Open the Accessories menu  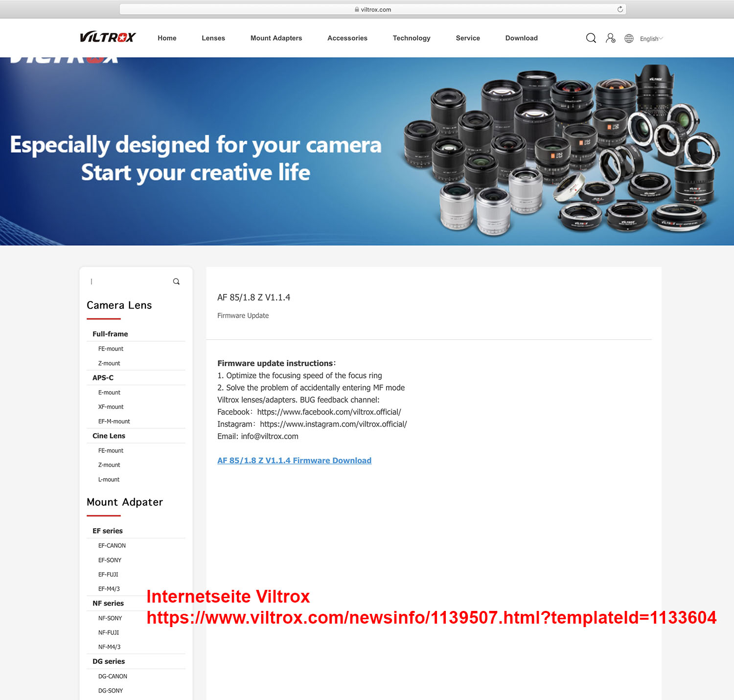pyautogui.click(x=347, y=38)
